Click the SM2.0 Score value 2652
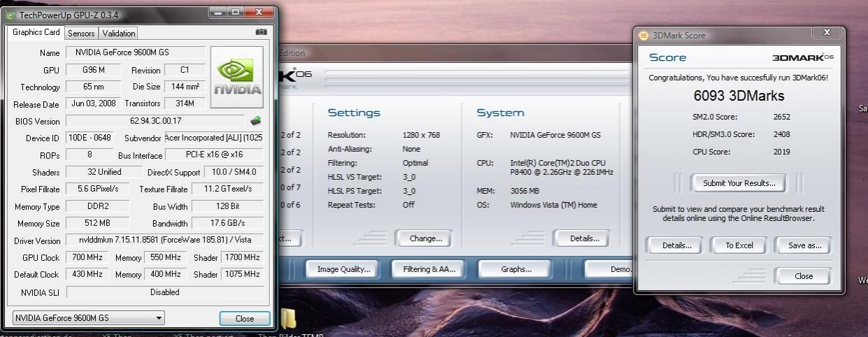This screenshot has height=337, width=868. (x=782, y=117)
